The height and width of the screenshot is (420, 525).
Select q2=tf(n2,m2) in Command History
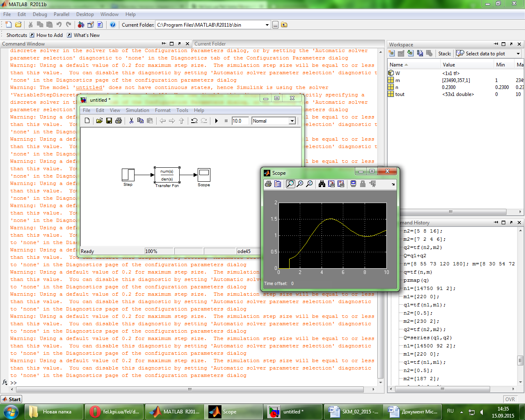coord(423,247)
